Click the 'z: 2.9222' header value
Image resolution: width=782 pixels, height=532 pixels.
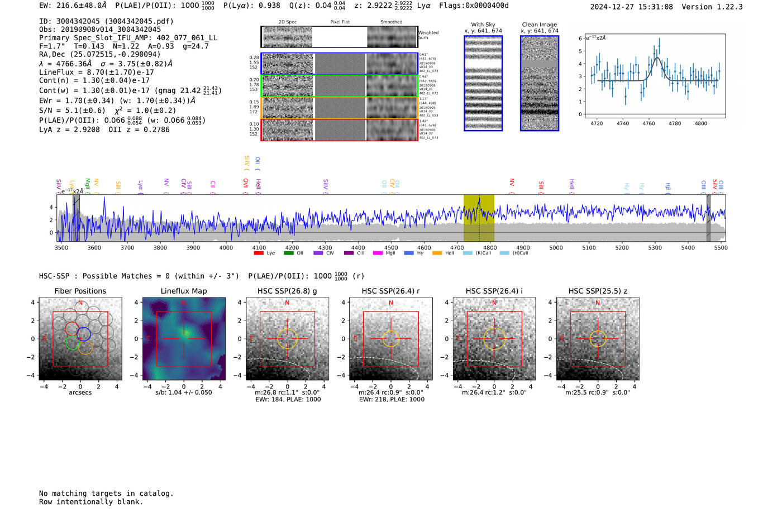coord(384,5)
